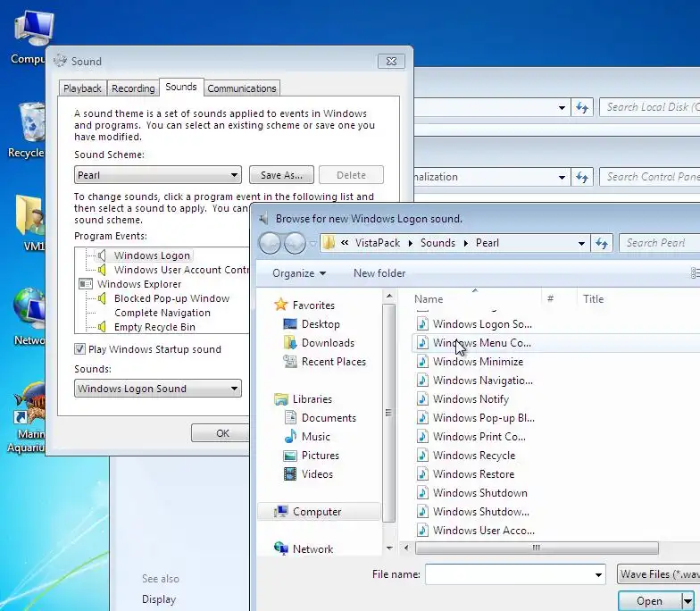700x611 pixels.
Task: Click the Favorites star icon
Action: (x=280, y=305)
